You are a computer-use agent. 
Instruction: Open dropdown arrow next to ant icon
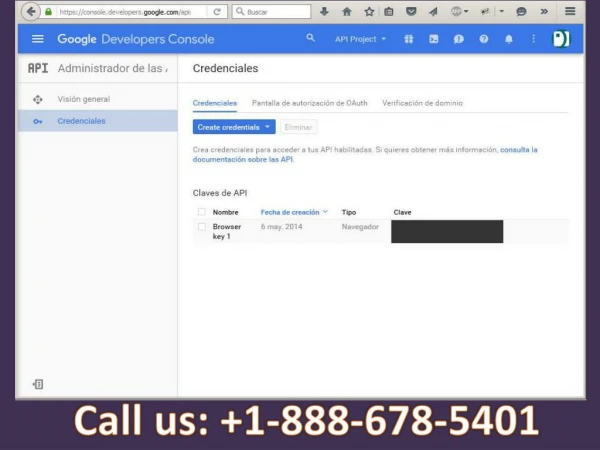[x=501, y=11]
